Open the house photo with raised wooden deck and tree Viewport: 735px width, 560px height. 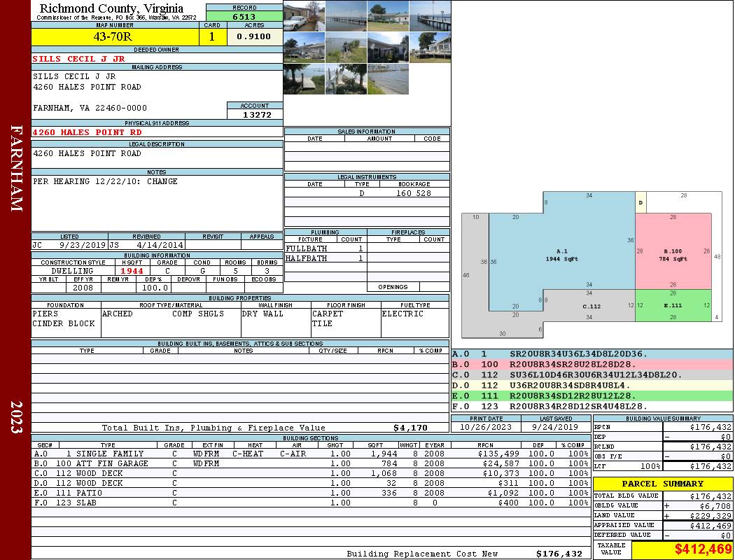coord(430,48)
